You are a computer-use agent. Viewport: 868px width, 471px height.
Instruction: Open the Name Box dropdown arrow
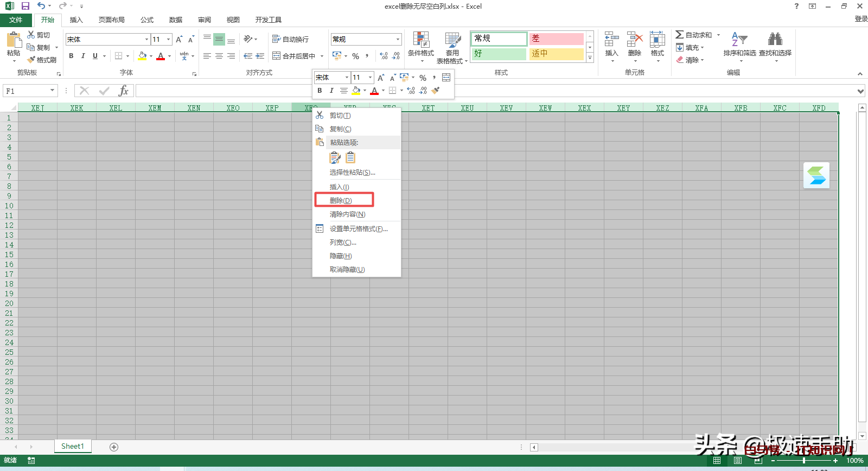(x=53, y=91)
